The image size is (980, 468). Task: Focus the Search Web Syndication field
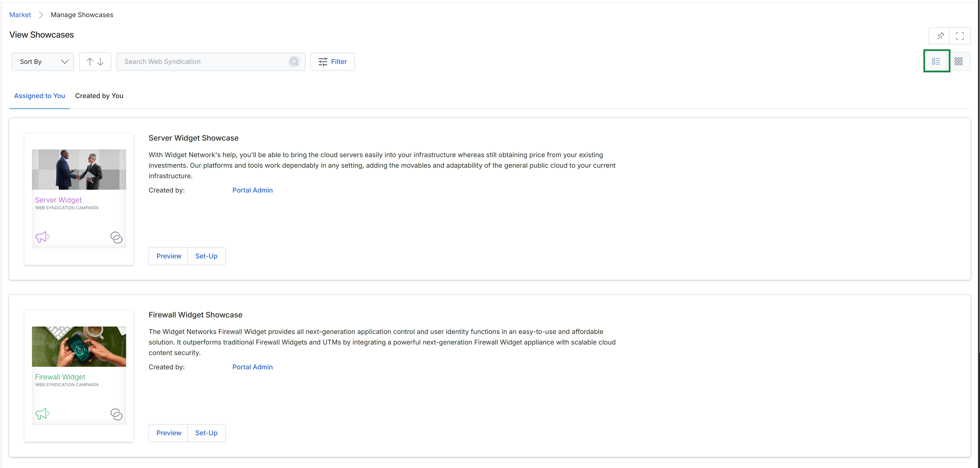210,62
